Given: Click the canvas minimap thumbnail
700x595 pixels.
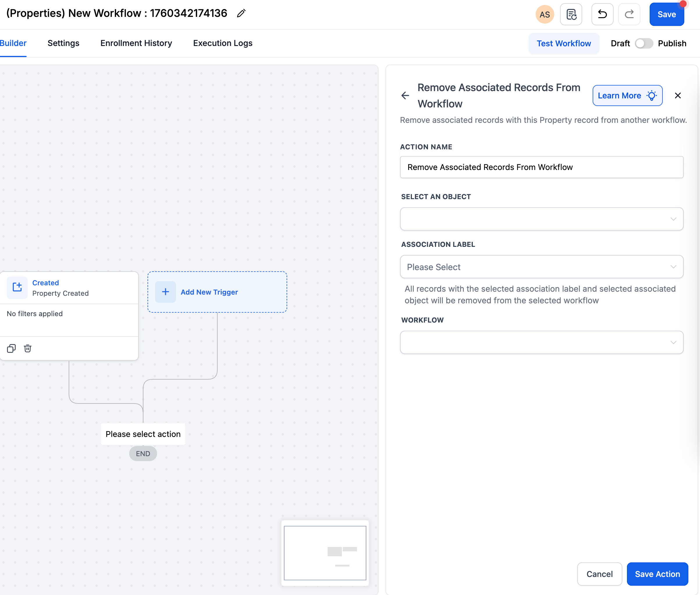Looking at the screenshot, I should click(x=325, y=553).
